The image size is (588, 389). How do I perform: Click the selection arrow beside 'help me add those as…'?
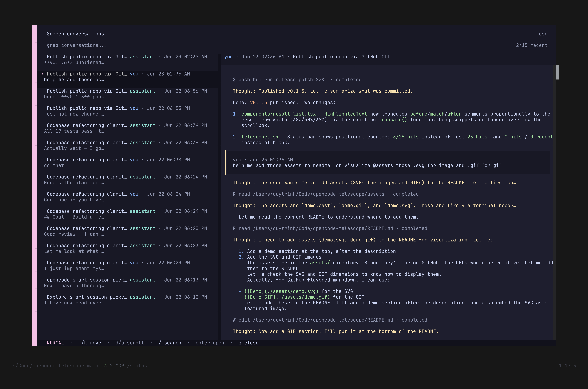click(x=43, y=74)
